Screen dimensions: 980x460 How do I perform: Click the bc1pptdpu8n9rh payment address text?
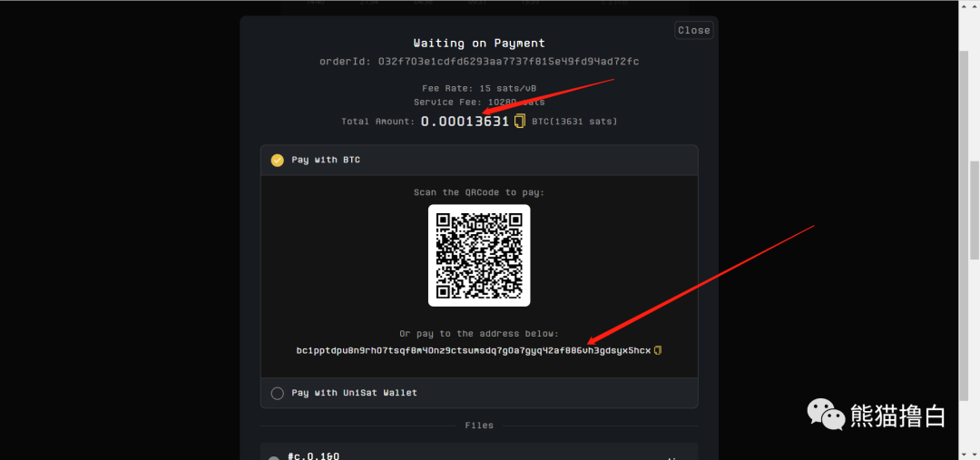(473, 350)
